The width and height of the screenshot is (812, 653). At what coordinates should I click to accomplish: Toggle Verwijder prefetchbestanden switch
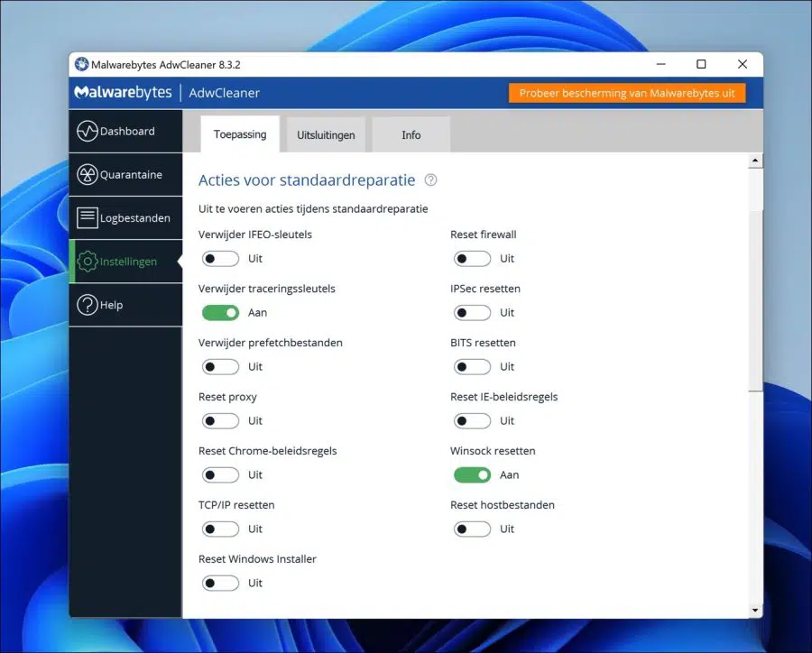tap(221, 366)
